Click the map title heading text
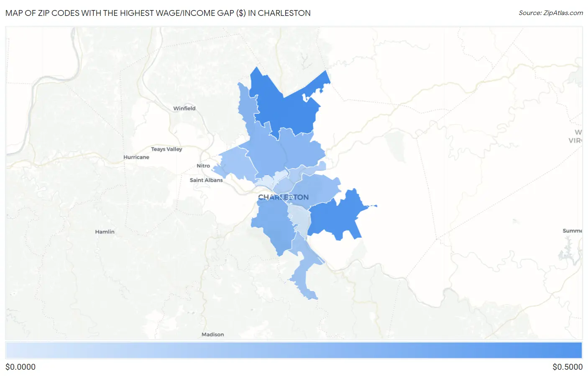 point(158,13)
